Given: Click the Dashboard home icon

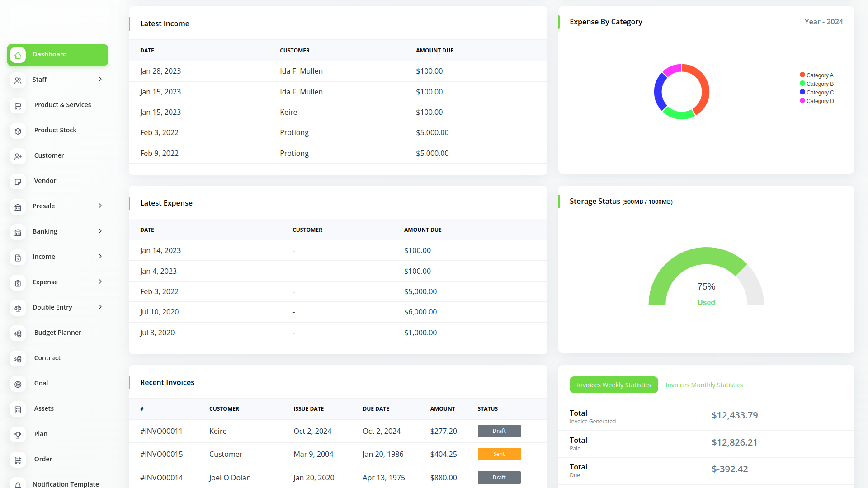Looking at the screenshot, I should click(x=18, y=55).
